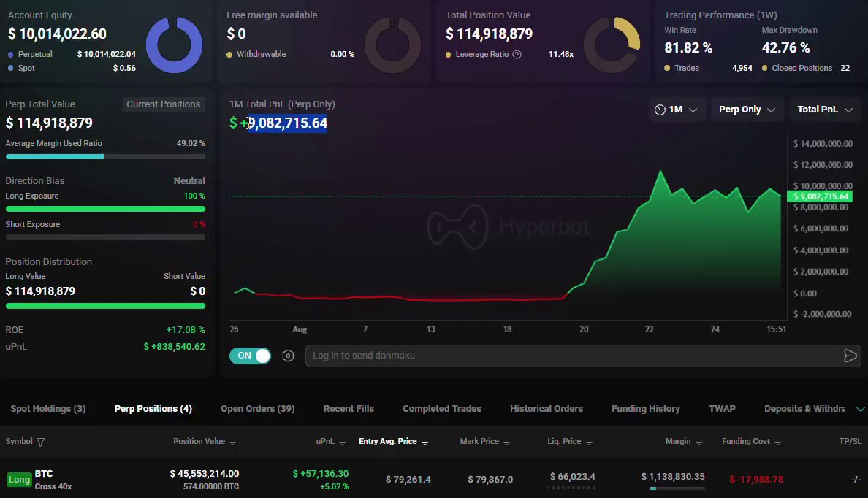The width and height of the screenshot is (868, 498).
Task: Click the Long Exposure progress bar
Action: (x=105, y=209)
